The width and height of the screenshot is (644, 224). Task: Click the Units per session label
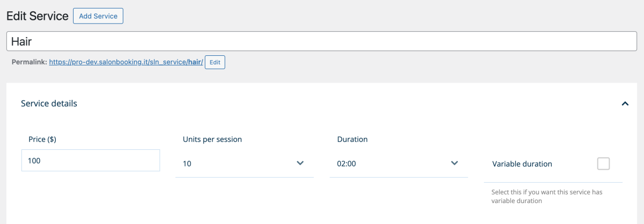(x=212, y=139)
